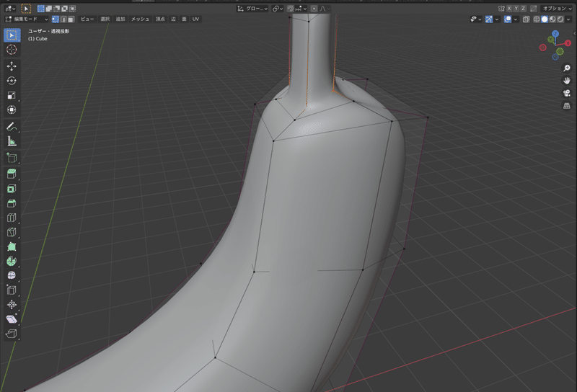This screenshot has height=392, width=577.
Task: Click the Measure tool icon
Action: (12, 142)
